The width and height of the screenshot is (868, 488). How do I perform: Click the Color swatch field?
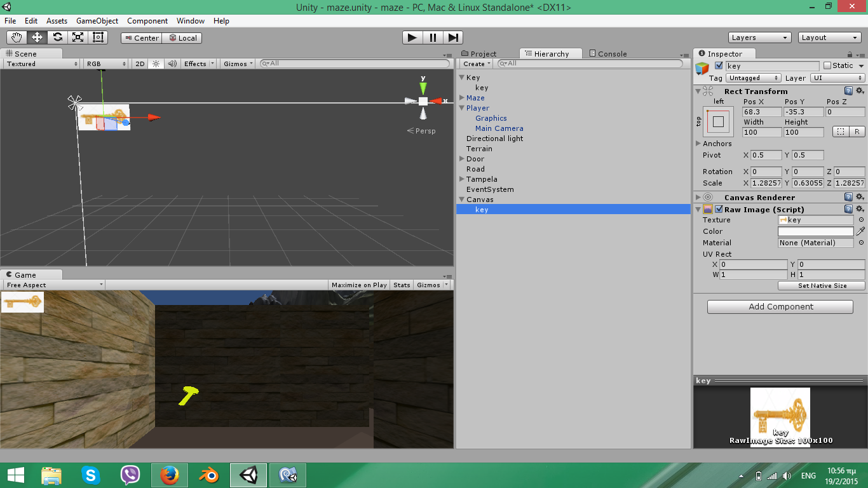816,231
